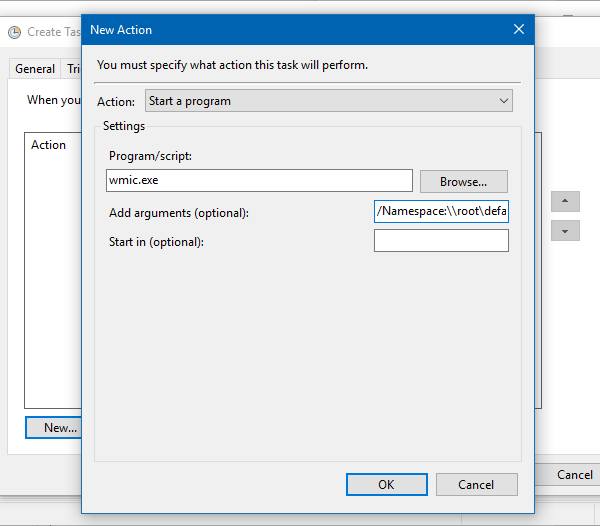
Task: Click the Action column header in list
Action: tap(49, 145)
